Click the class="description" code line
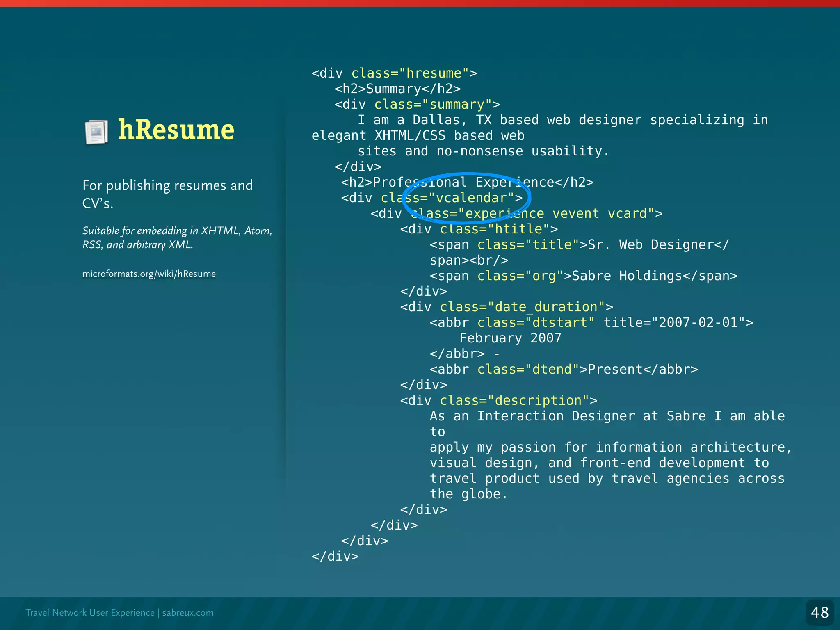Viewport: 840px width, 630px height. coord(499,400)
